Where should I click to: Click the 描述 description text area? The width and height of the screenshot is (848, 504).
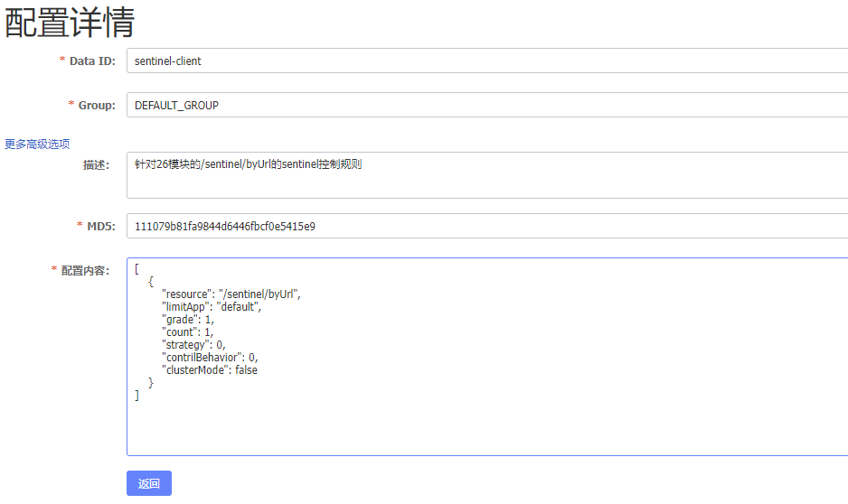tap(486, 175)
